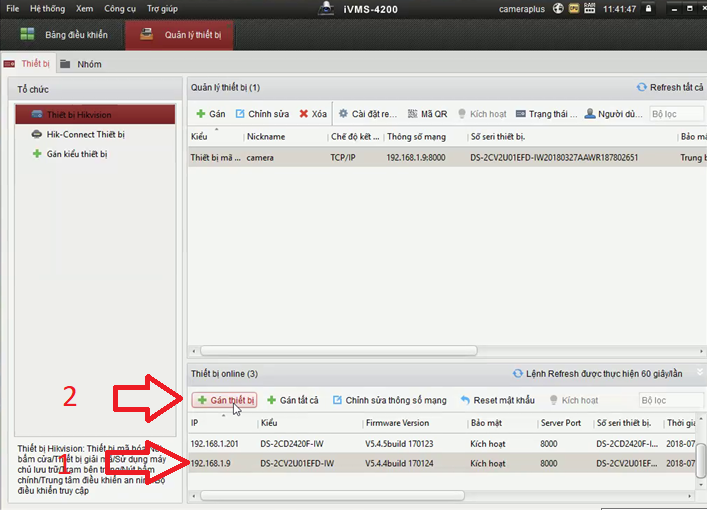Screen dimensions: 707x510
Task: Click the CPU usage icon in title bar
Action: 574,8
